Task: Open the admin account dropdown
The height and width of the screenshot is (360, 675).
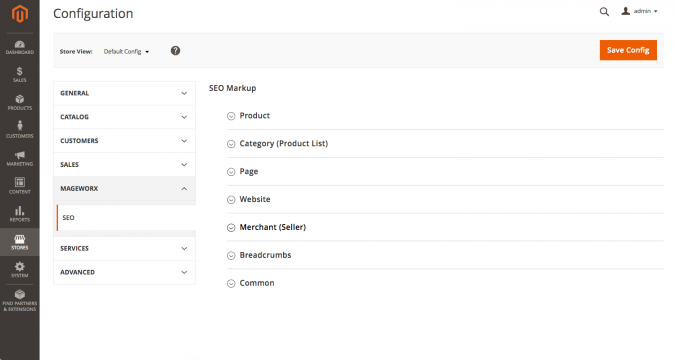Action: point(639,11)
